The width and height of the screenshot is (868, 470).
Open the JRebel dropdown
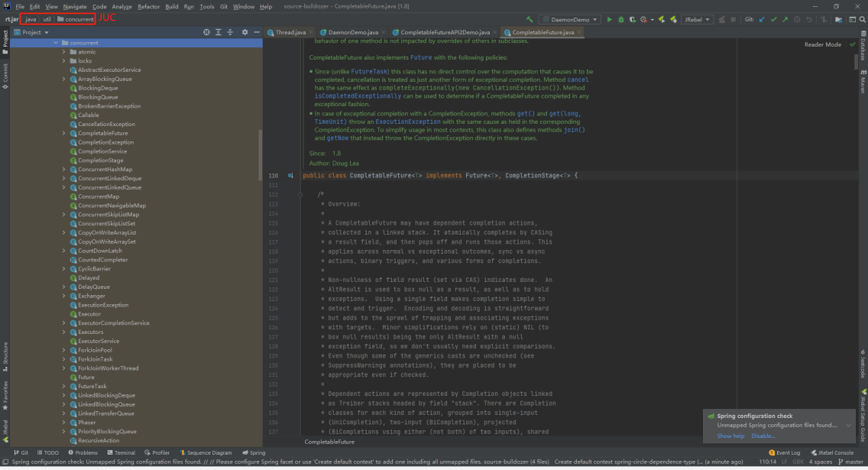[697, 19]
